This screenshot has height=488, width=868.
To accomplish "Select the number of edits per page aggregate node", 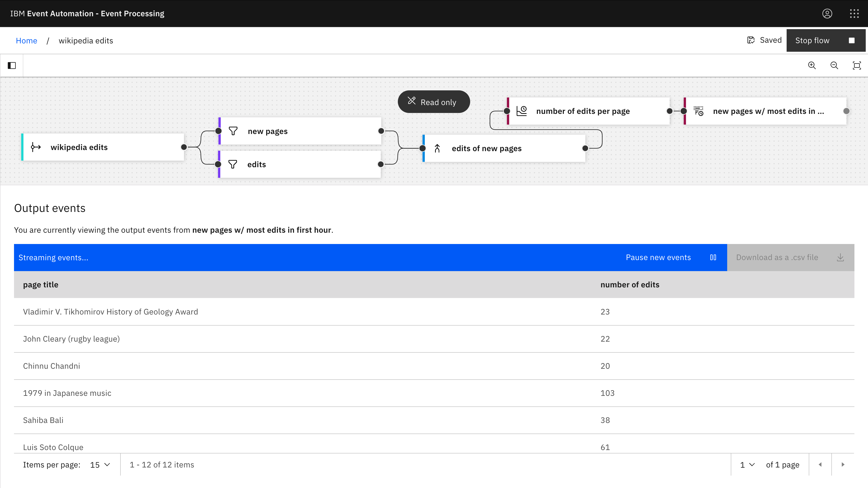I will [x=588, y=111].
